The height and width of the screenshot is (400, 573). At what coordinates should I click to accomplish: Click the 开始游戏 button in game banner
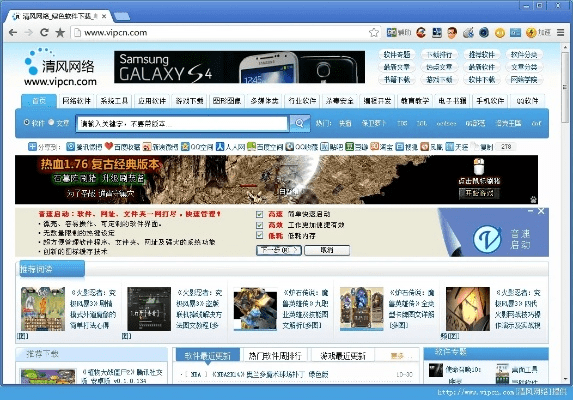(479, 193)
